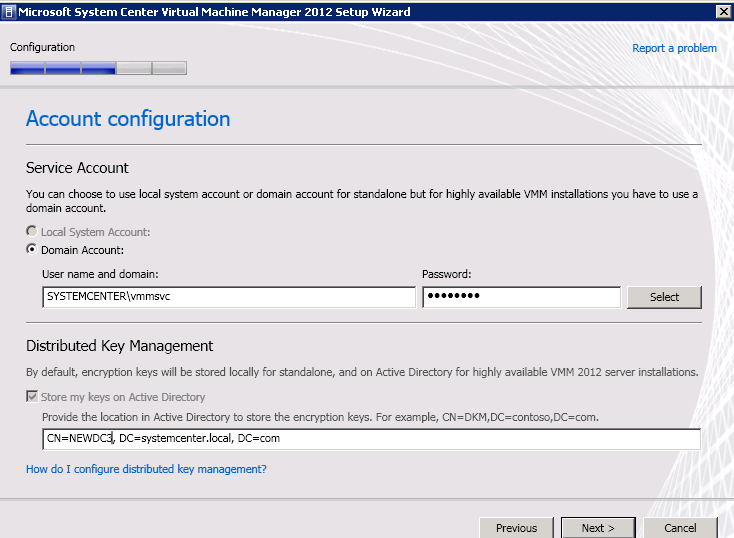Click the CN=DKM example text line

[320, 417]
